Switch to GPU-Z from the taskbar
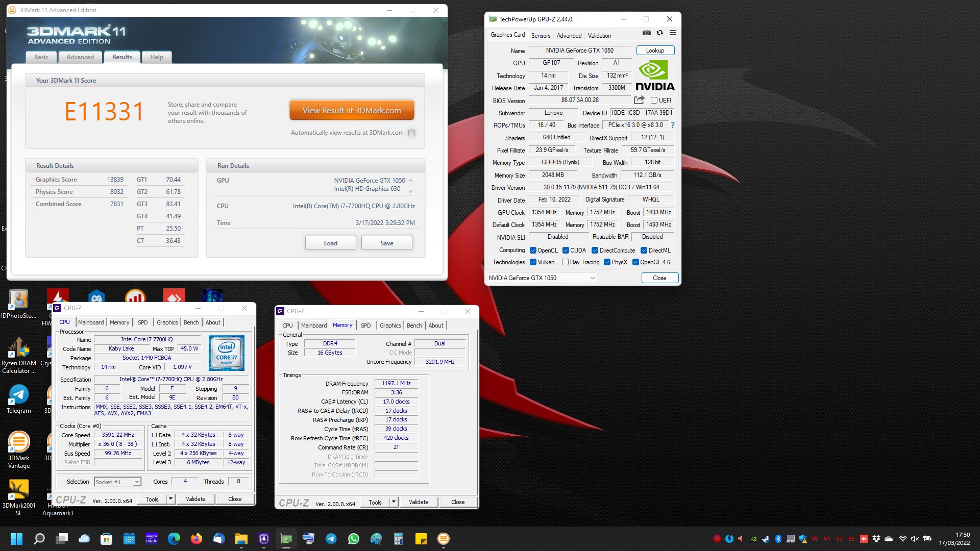Image resolution: width=980 pixels, height=551 pixels. point(286,539)
